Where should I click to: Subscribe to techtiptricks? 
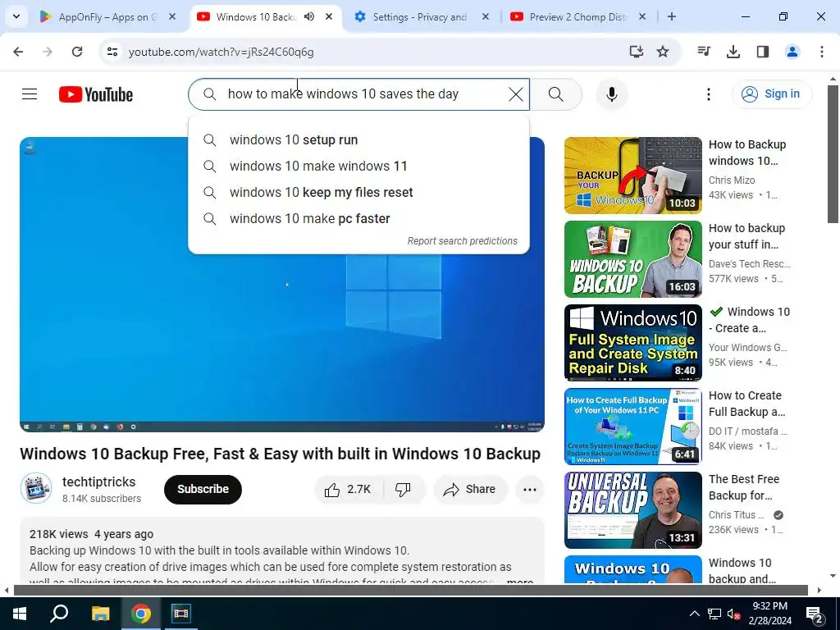(x=203, y=489)
